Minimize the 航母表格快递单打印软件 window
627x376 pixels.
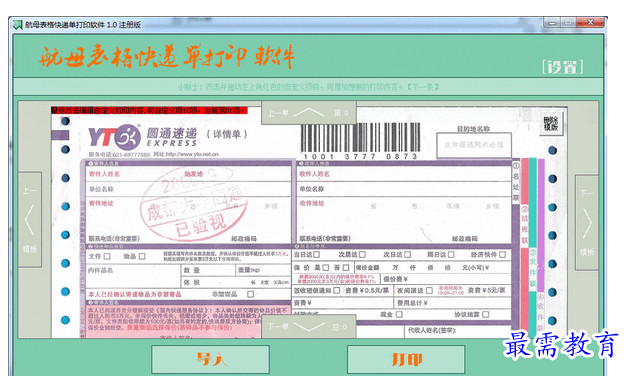tap(552, 23)
